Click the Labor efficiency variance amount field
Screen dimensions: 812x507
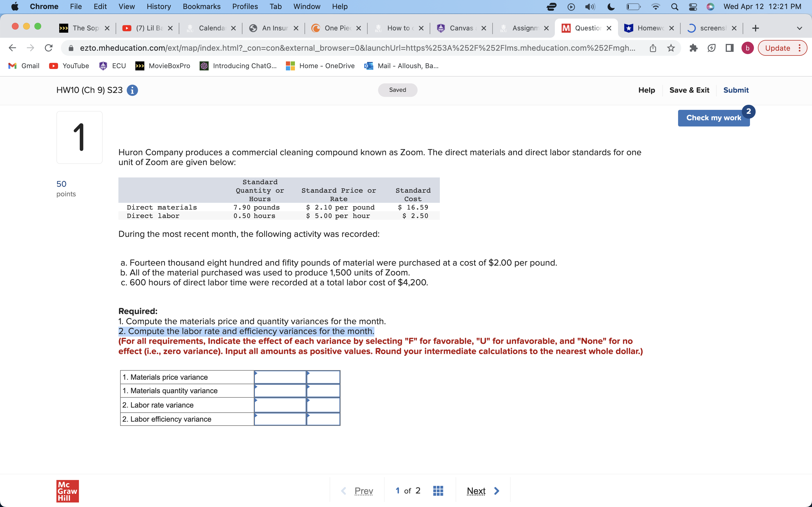point(280,419)
